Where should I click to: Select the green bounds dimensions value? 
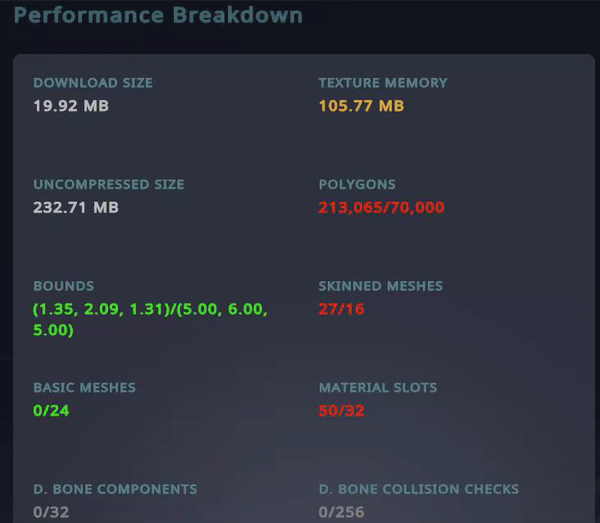[150, 319]
